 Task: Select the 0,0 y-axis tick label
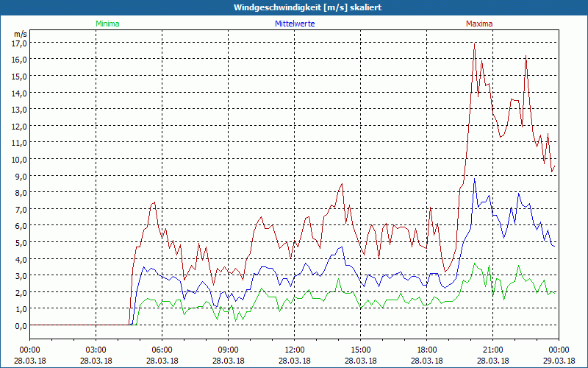(21, 325)
